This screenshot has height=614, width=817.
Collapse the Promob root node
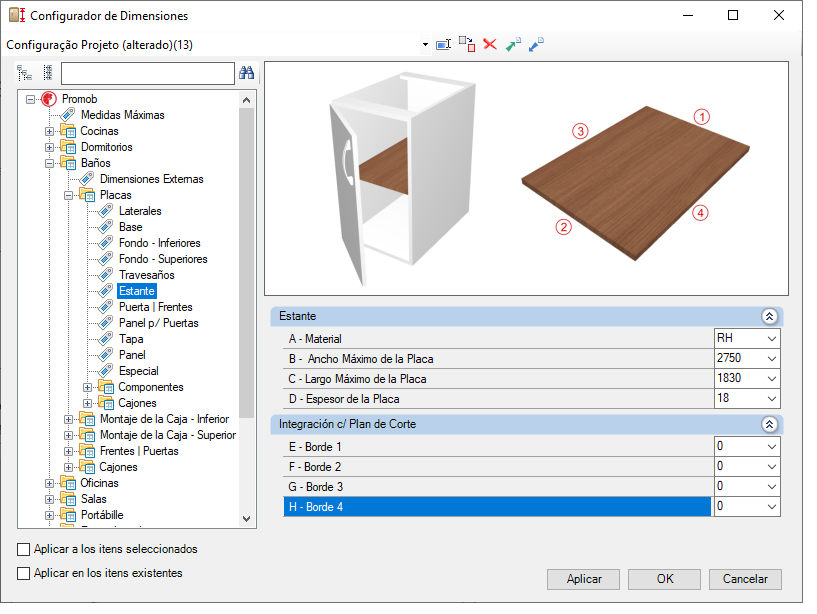click(x=30, y=99)
